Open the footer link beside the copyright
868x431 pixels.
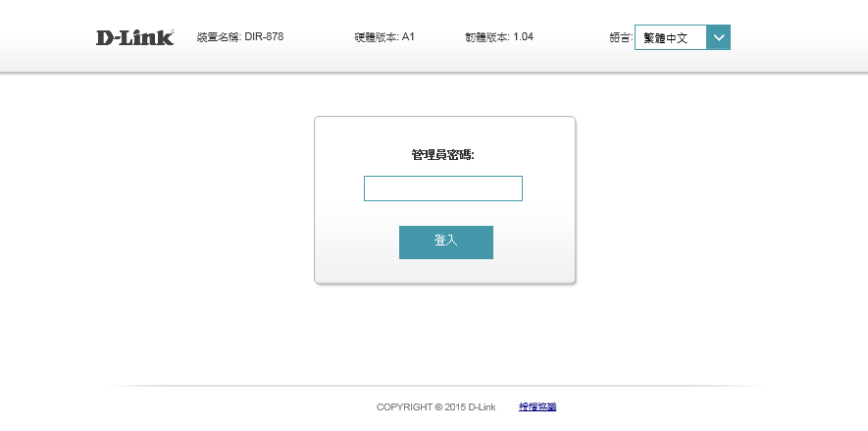click(537, 406)
